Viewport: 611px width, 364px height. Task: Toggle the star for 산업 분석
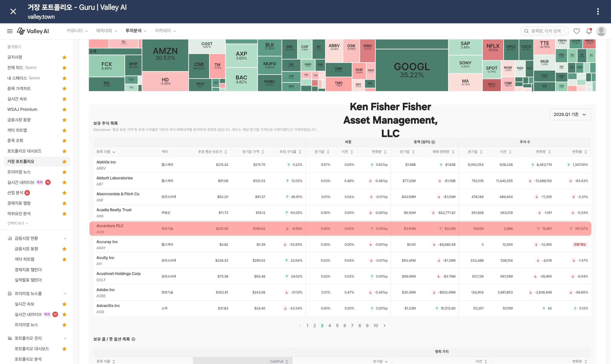tap(65, 193)
